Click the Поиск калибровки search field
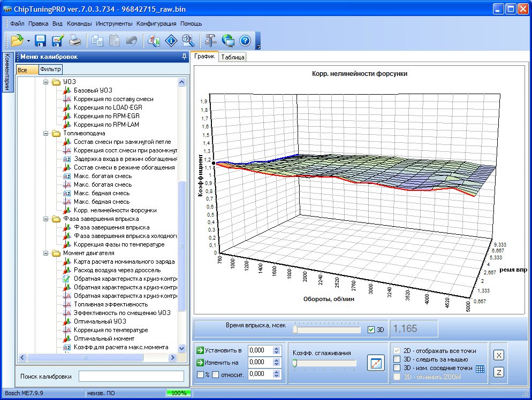The image size is (532, 400). 131,376
